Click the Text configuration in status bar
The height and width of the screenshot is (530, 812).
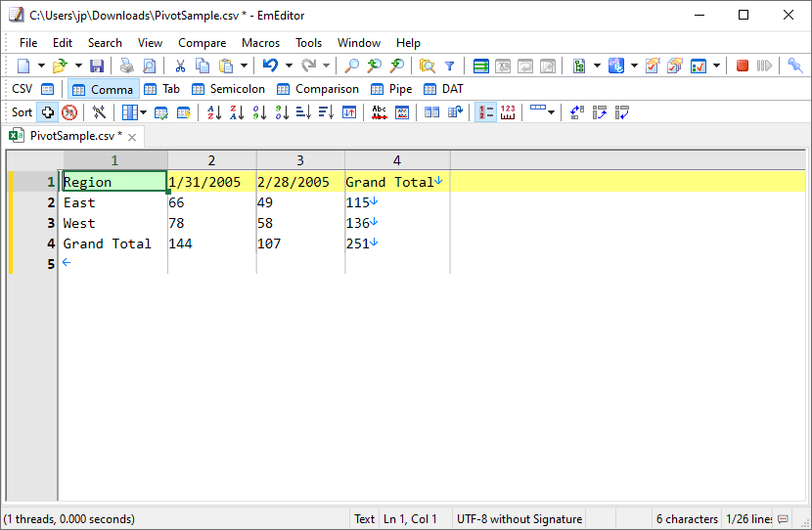(x=364, y=519)
